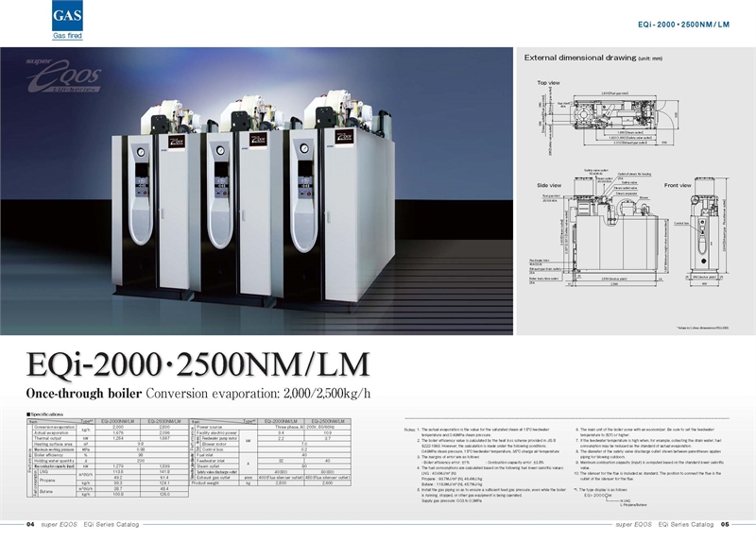Click note 10 about the flue silencer

pos(647,476)
